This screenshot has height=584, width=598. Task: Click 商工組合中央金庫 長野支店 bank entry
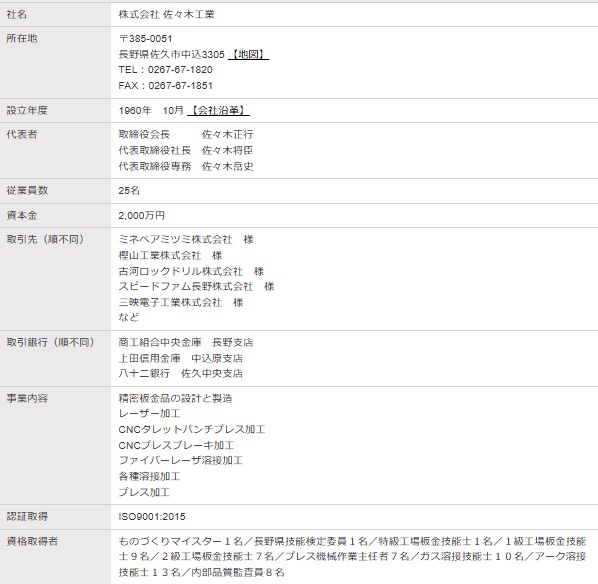tap(186, 343)
